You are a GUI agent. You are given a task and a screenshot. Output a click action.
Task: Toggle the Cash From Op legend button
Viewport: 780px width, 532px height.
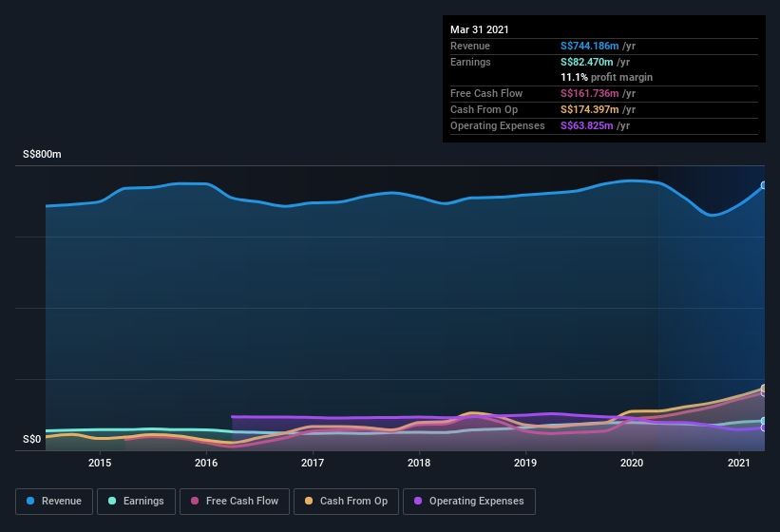click(x=346, y=502)
